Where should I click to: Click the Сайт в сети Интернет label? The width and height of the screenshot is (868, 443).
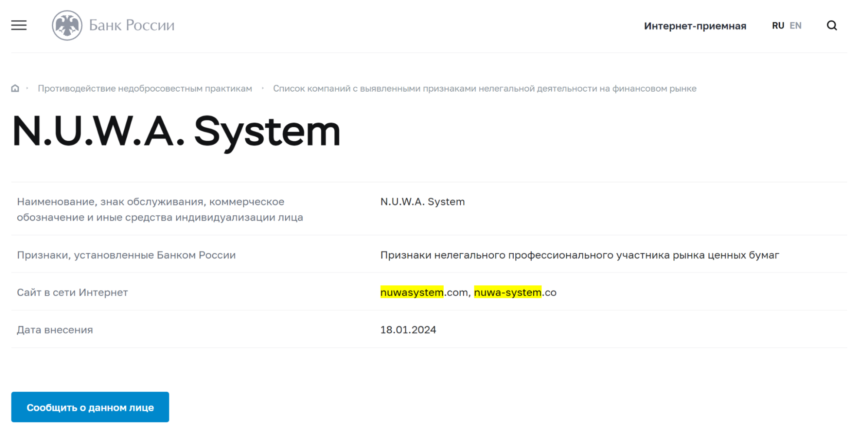(x=73, y=292)
